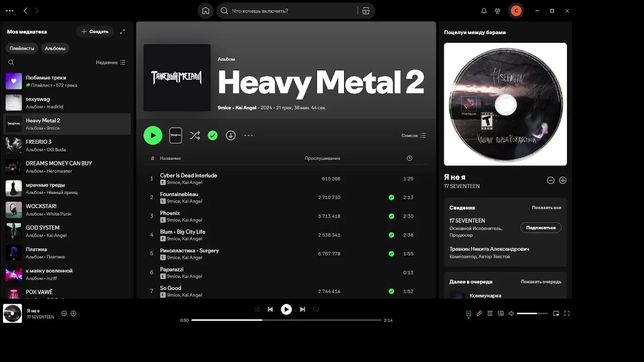Toggle saved checkmark for 'Blum - Big City Life'
The image size is (644, 362).
tap(391, 235)
